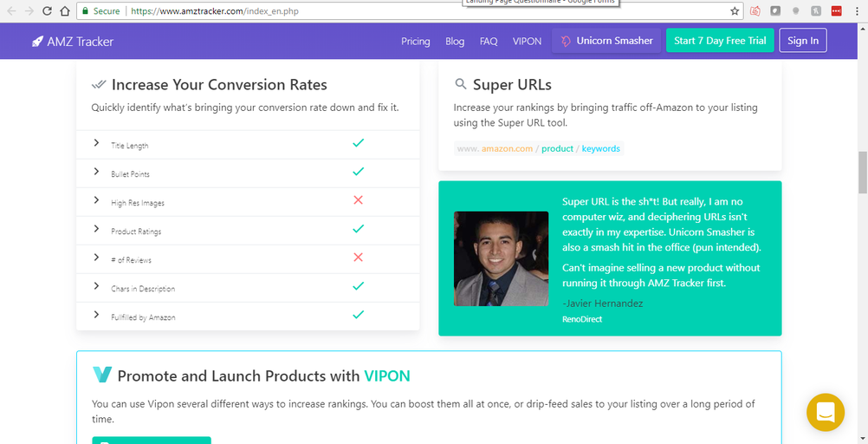Screen dimensions: 868x444
Task: Click the red X for # of Reviews
Action: 358,258
